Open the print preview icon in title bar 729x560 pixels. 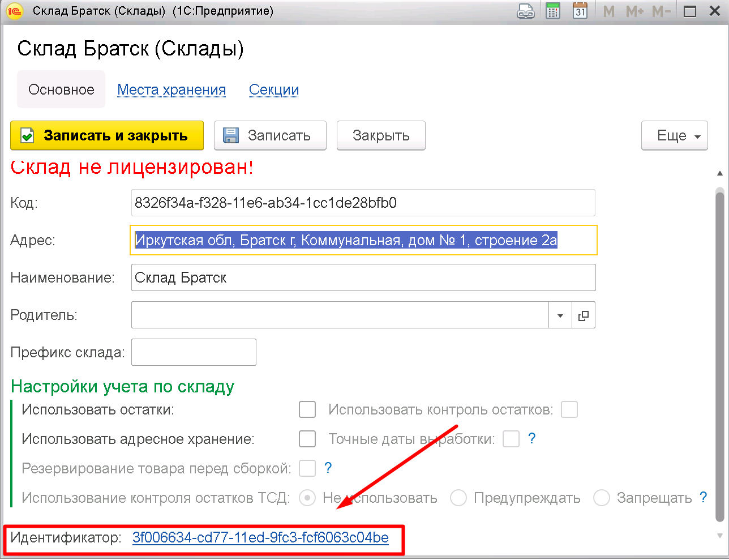[x=526, y=11]
